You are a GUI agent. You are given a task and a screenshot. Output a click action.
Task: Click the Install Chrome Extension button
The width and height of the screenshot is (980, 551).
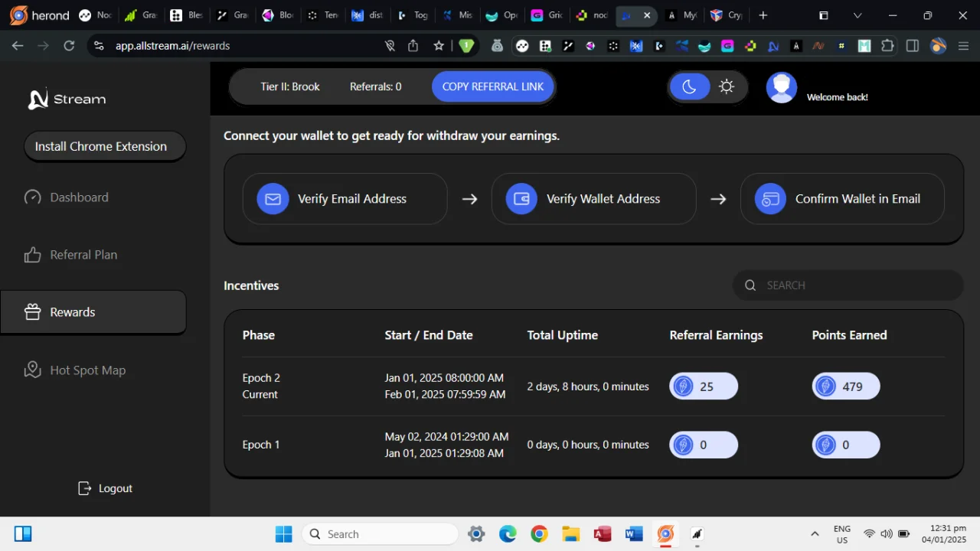[105, 146]
